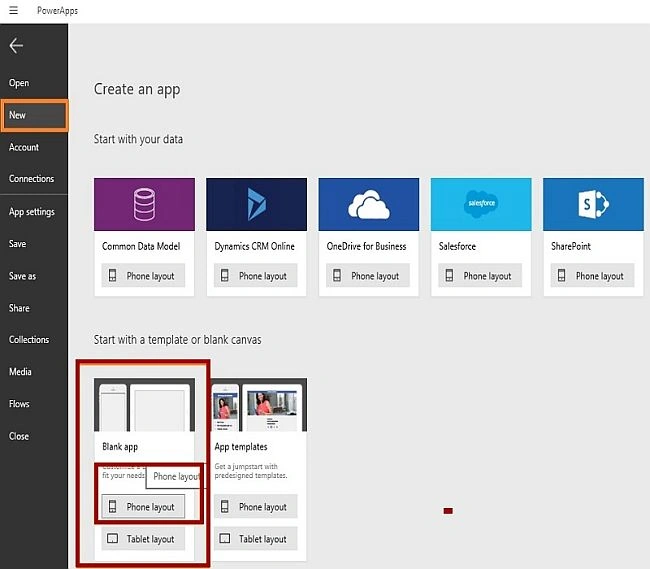Click the back arrow icon
This screenshot has height=569, width=650.
pos(16,46)
